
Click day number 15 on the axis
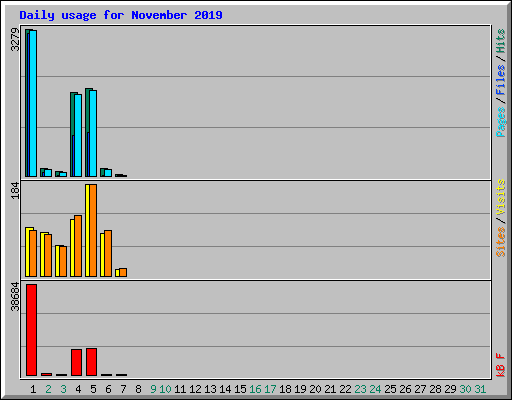point(240,389)
